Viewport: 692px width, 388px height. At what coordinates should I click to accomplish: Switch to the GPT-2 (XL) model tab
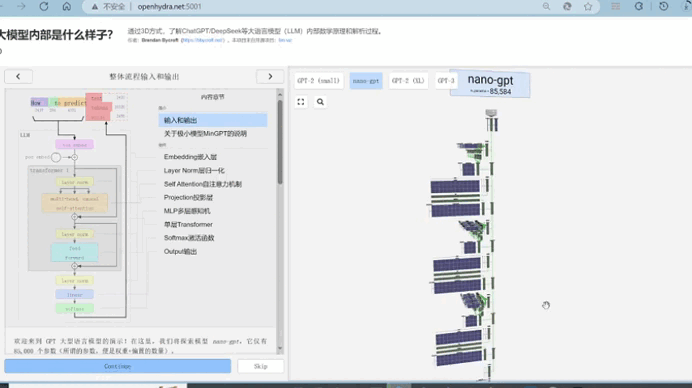pyautogui.click(x=408, y=81)
